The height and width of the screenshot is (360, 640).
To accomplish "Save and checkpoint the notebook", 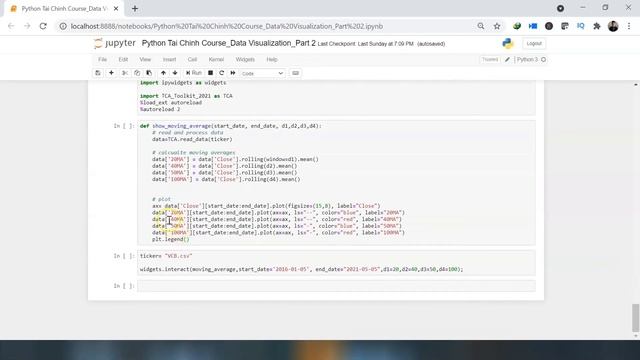I will (x=98, y=73).
